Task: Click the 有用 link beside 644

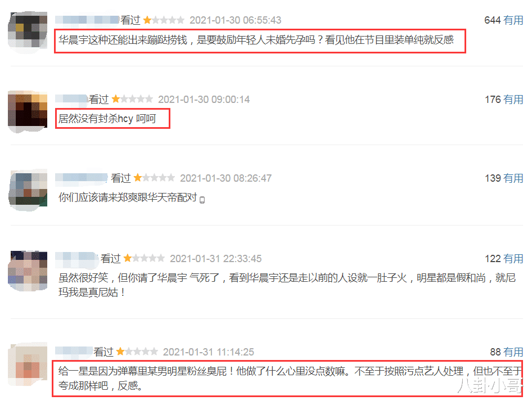Action: [513, 20]
